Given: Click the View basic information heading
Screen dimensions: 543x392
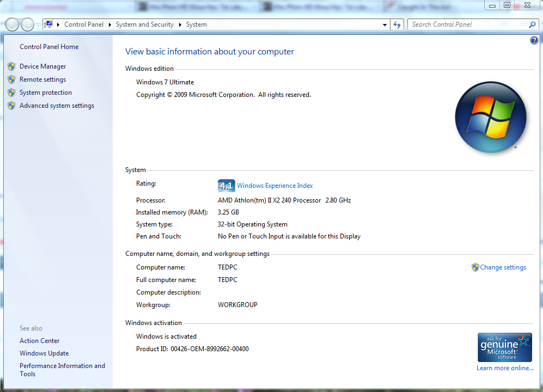Looking at the screenshot, I should tap(210, 52).
